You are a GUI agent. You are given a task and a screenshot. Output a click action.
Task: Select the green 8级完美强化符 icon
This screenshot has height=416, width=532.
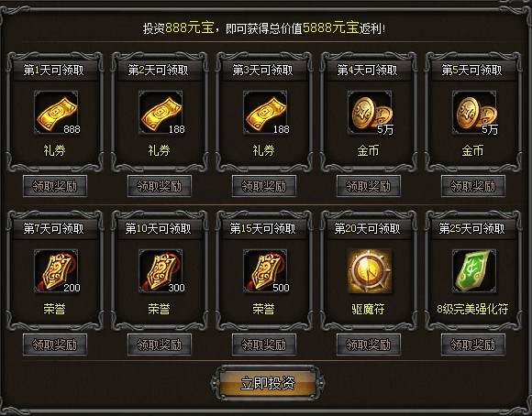tap(474, 271)
